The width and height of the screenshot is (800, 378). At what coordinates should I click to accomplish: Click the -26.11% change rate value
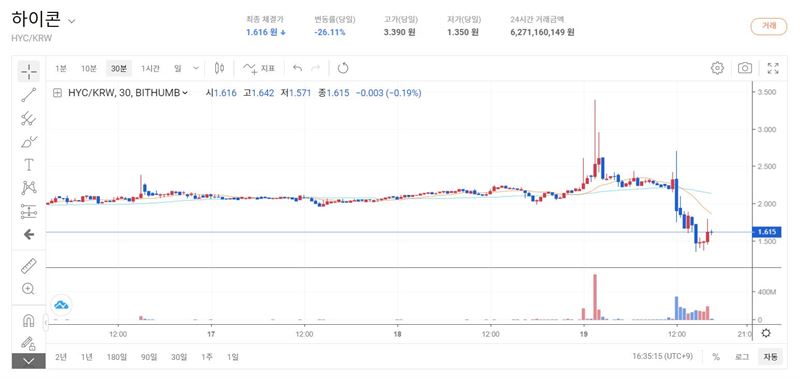click(x=330, y=32)
